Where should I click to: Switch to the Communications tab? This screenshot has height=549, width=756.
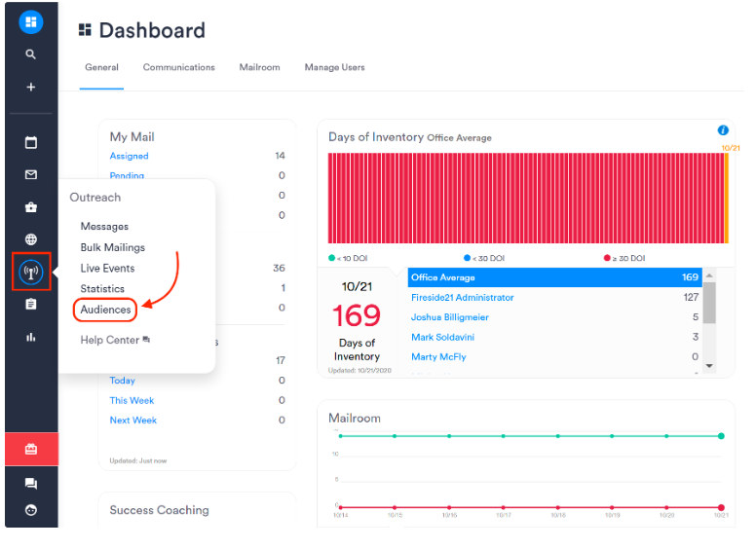(178, 67)
